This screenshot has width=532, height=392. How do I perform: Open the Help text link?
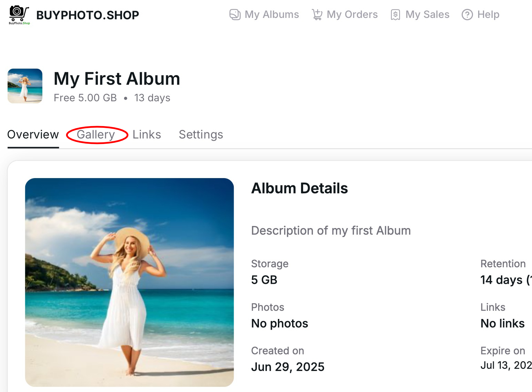pos(488,14)
